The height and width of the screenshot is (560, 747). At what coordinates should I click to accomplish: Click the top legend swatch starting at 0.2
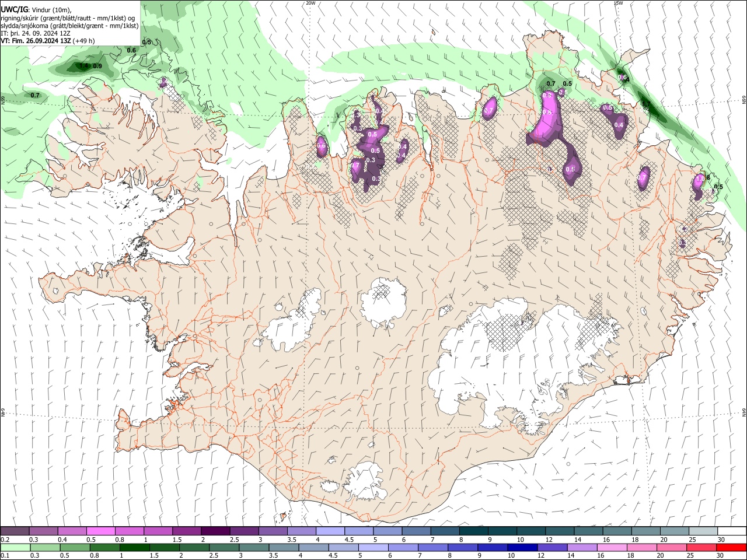point(15,531)
